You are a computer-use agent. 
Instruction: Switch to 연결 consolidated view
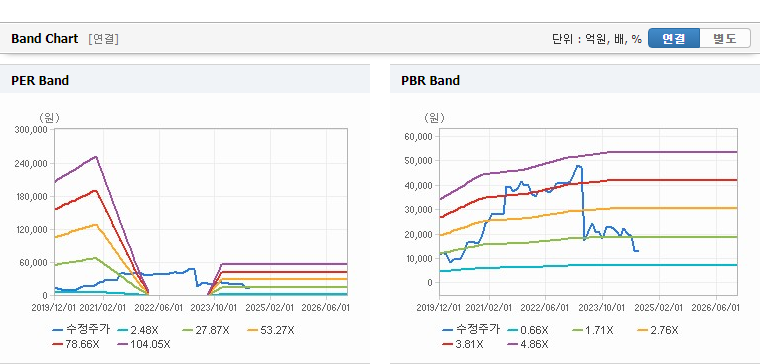click(674, 38)
